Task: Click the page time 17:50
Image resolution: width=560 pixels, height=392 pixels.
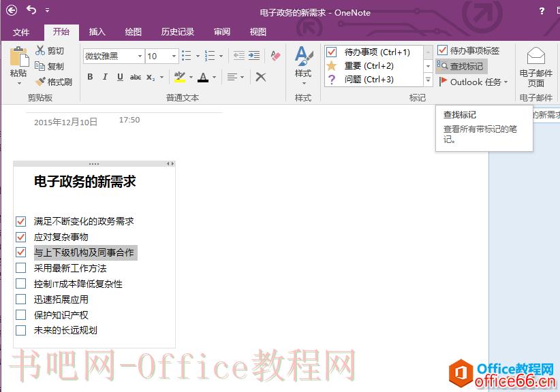Action: coord(129,120)
